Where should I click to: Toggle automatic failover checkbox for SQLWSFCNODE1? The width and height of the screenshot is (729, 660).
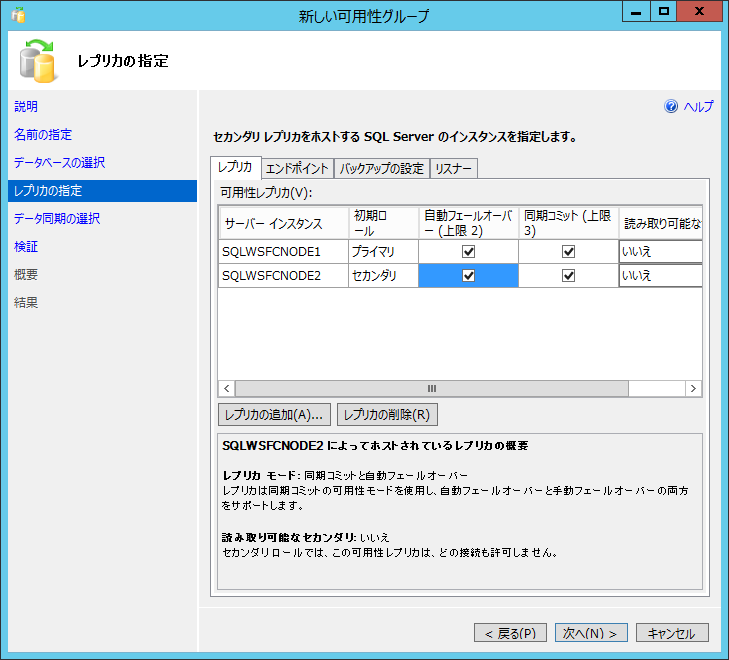[468, 252]
